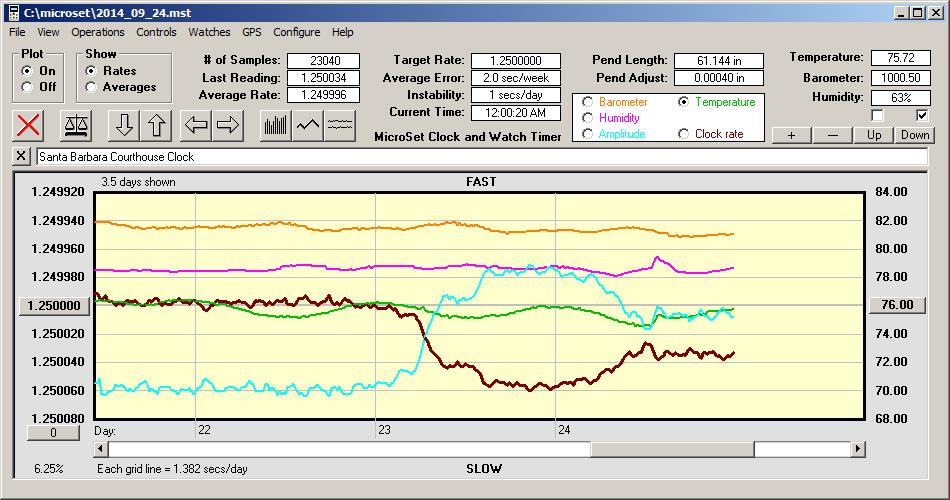Click the small X beside the clock name
Screen dimensions: 950x500
click(21, 156)
